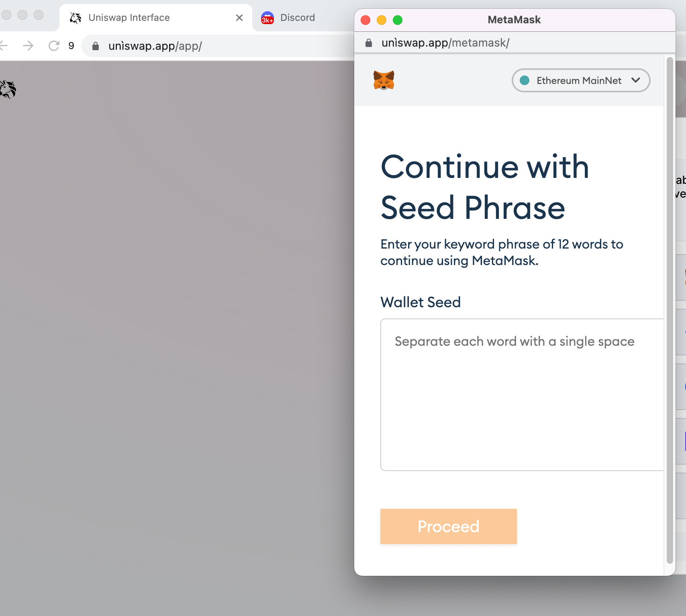Reload the Uniswap page

tap(54, 46)
